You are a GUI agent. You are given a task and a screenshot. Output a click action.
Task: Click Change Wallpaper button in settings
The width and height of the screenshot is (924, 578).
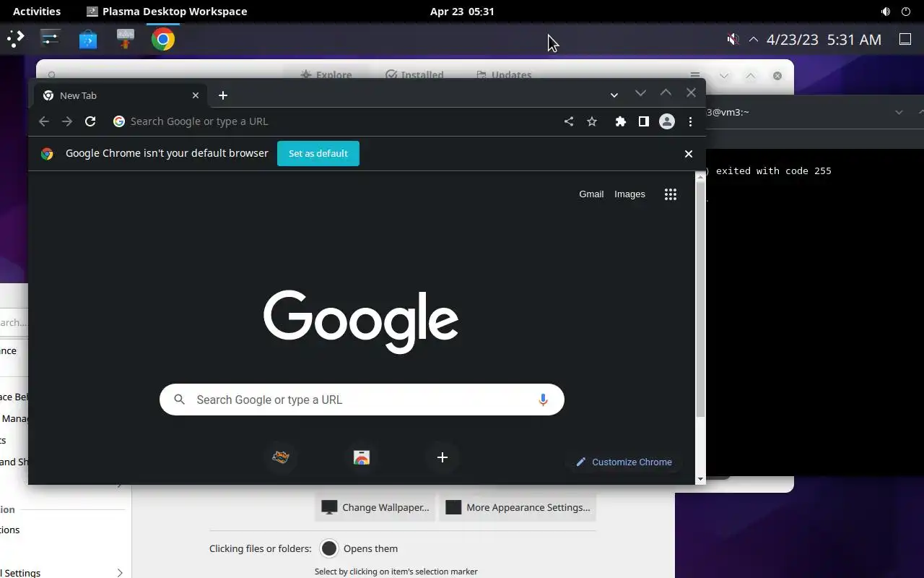[x=375, y=507]
